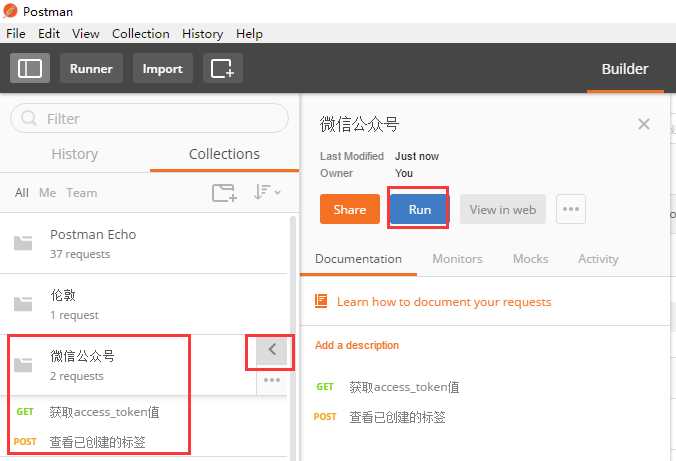Screen dimensions: 676x461
Task: Open the collections sort order dropdown
Action: (x=267, y=192)
